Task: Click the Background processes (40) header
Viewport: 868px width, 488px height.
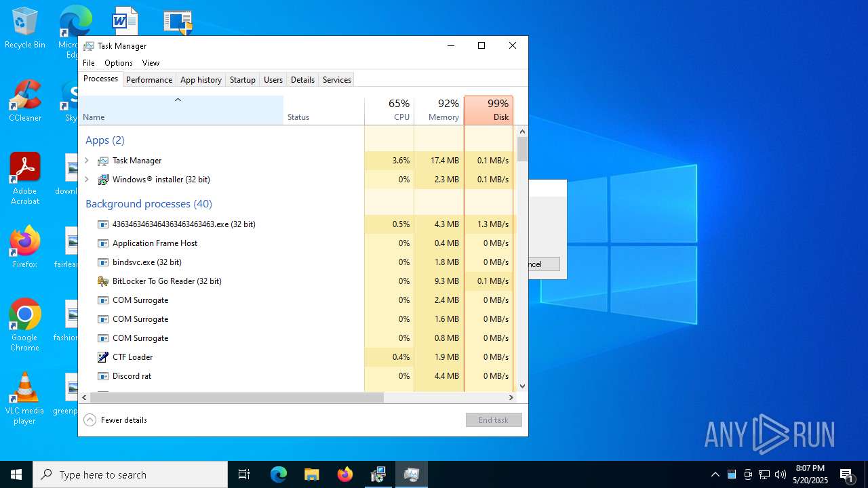Action: (x=149, y=204)
